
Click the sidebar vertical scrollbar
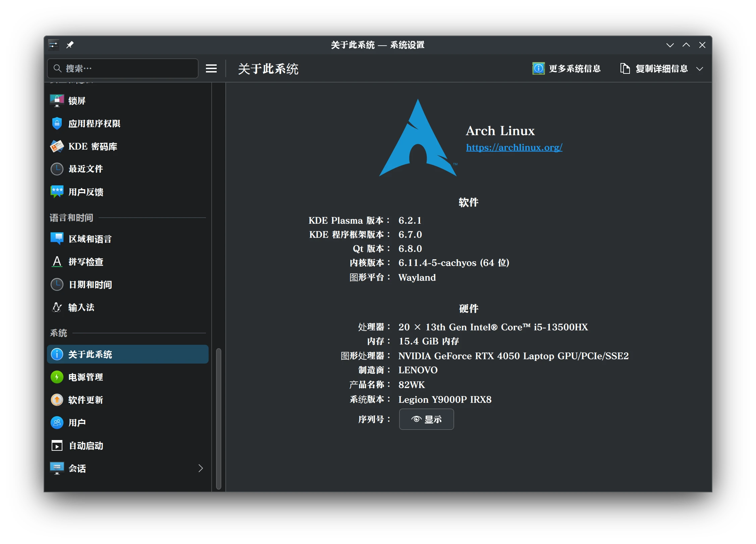[x=219, y=419]
